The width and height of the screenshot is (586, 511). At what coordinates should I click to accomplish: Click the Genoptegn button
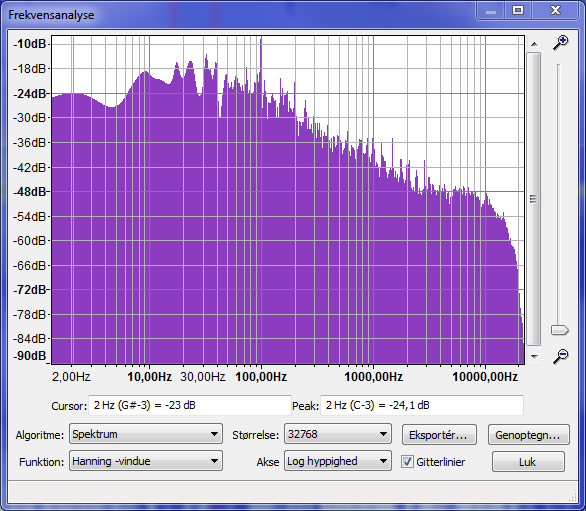pos(528,435)
